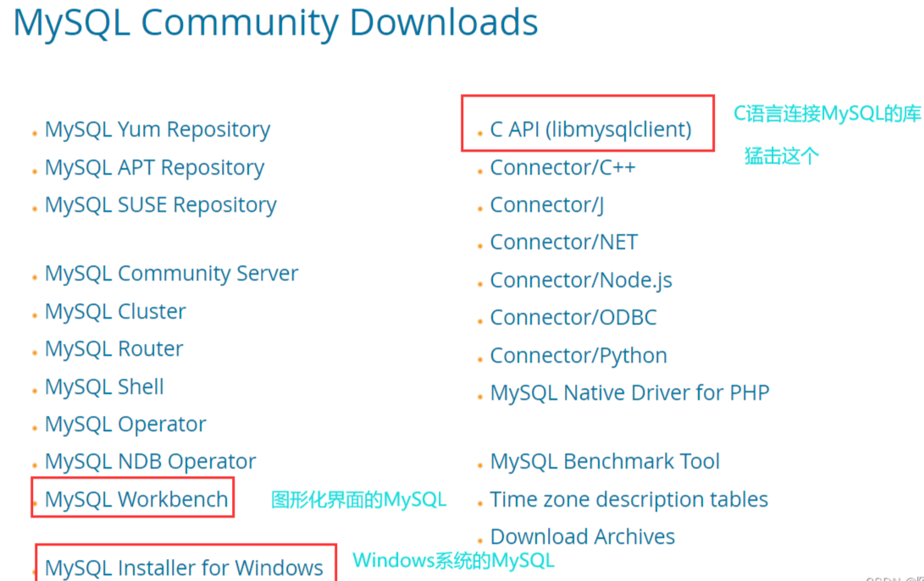Open the MySQL Router link
The height and width of the screenshot is (581, 924).
[x=113, y=349]
